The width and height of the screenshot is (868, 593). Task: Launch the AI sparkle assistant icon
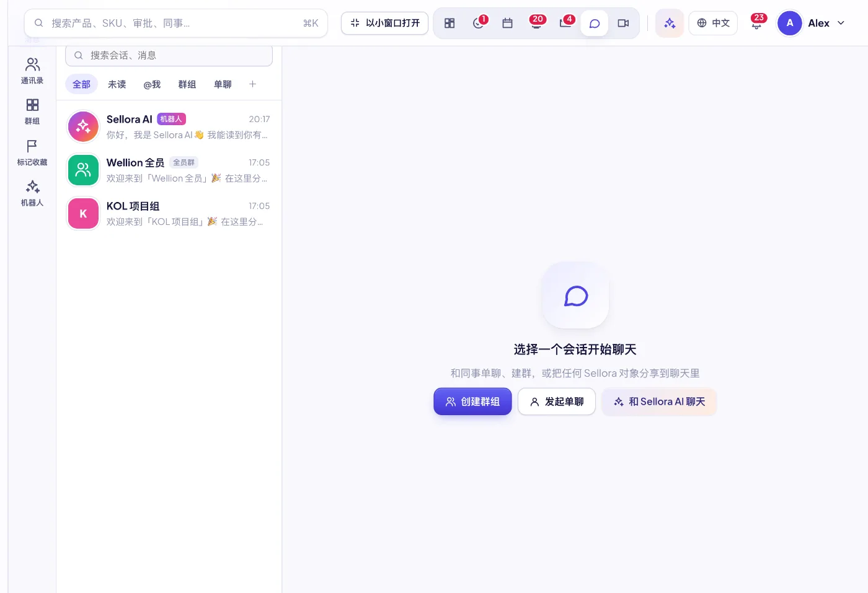pyautogui.click(x=670, y=23)
